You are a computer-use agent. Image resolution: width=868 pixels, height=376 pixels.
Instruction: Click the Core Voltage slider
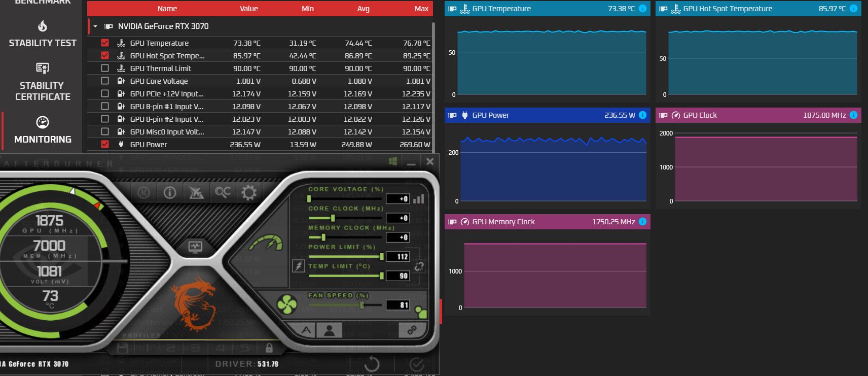345,199
